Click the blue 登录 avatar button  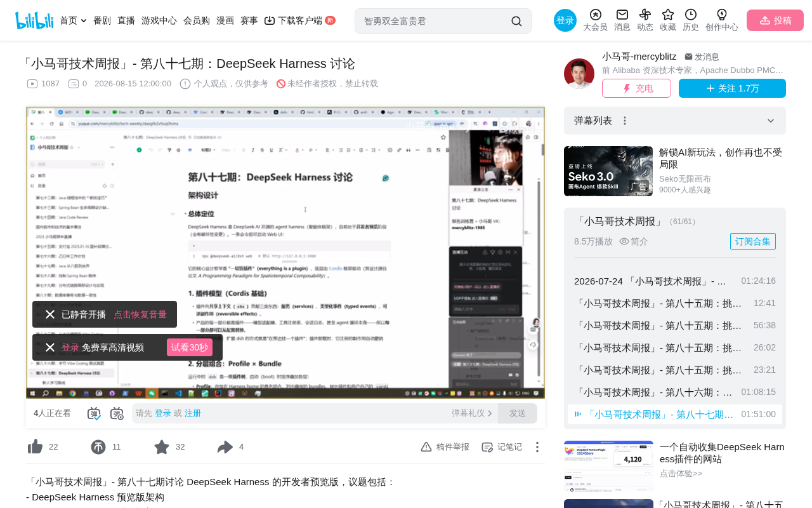click(x=565, y=20)
